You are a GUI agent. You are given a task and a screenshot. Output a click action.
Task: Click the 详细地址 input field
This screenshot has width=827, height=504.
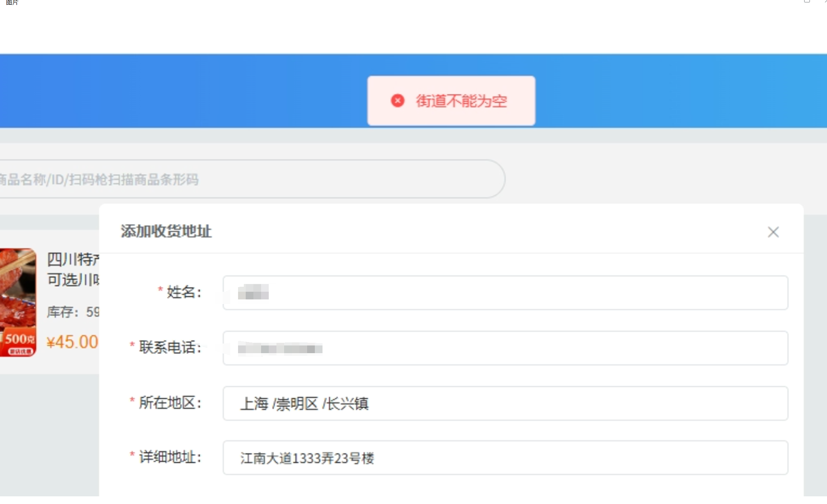pos(505,458)
